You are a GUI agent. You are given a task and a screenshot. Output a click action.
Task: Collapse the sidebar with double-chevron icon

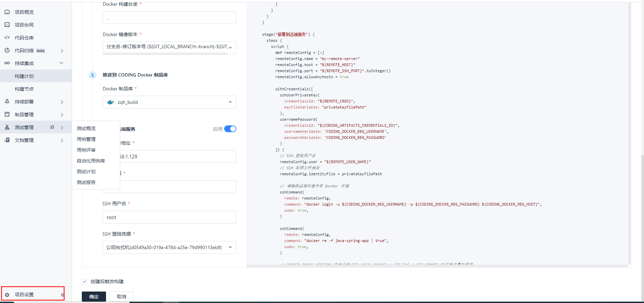point(62,295)
